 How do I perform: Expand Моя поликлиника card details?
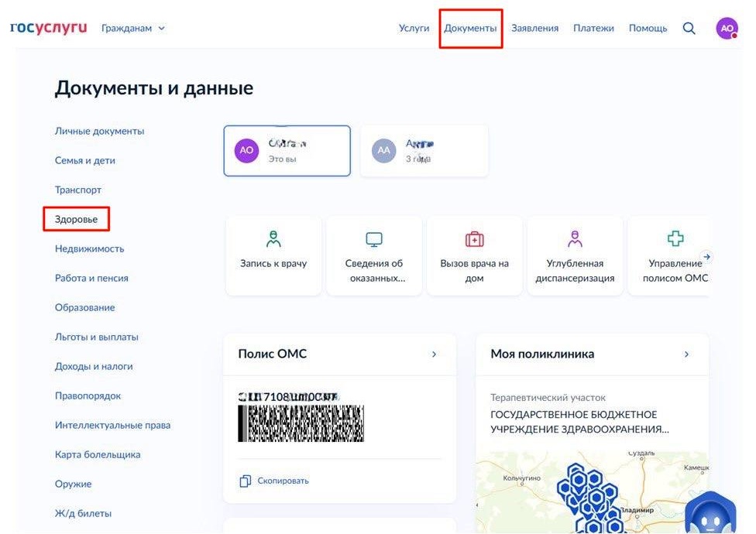[685, 353]
